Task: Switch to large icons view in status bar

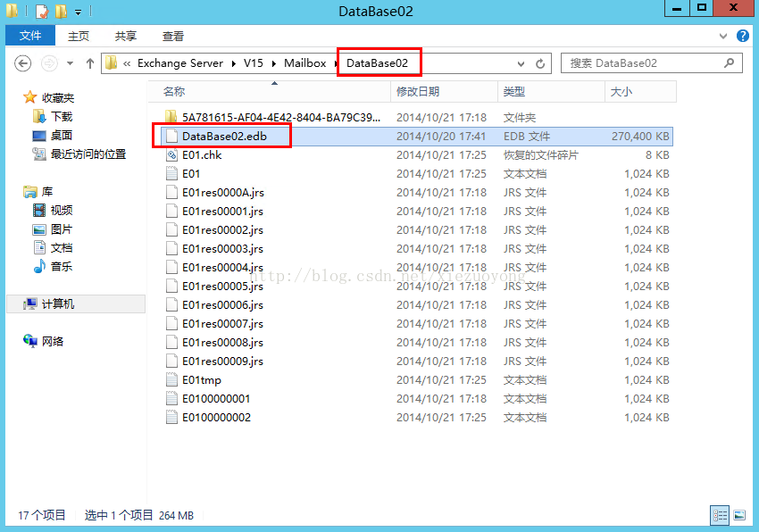Action: click(x=739, y=515)
